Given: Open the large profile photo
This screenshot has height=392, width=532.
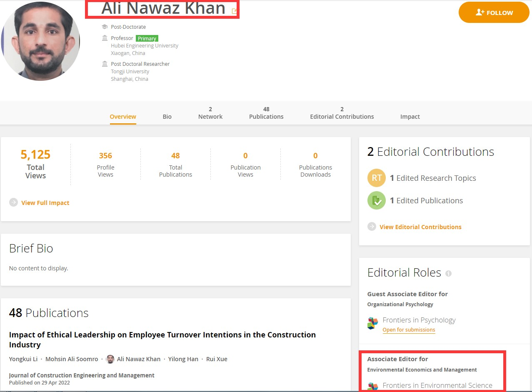Looking at the screenshot, I should (x=40, y=42).
